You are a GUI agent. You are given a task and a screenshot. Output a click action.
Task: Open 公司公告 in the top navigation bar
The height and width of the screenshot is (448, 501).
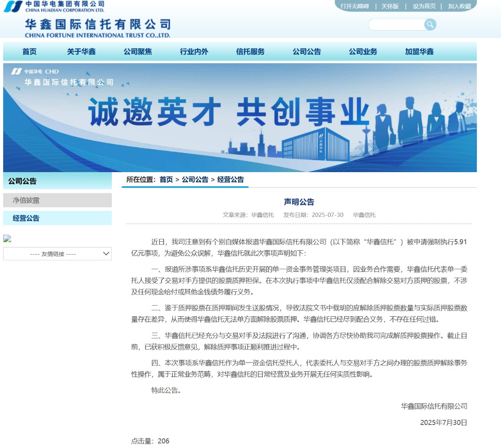[x=307, y=52]
